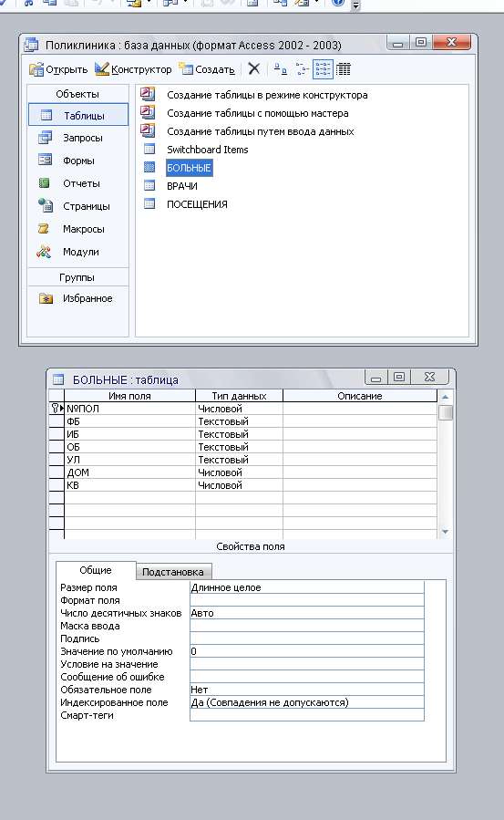The height and width of the screenshot is (820, 504).
Task: Click the Тип данных column header
Action: coord(239,396)
